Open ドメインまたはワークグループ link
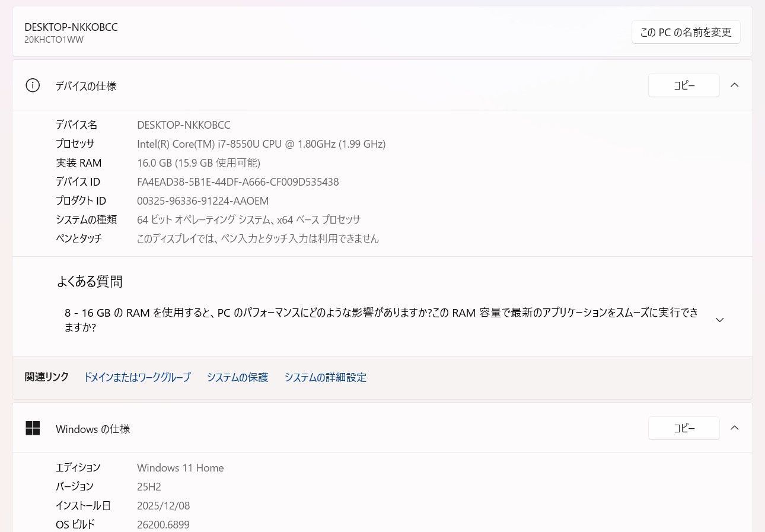 coord(137,377)
